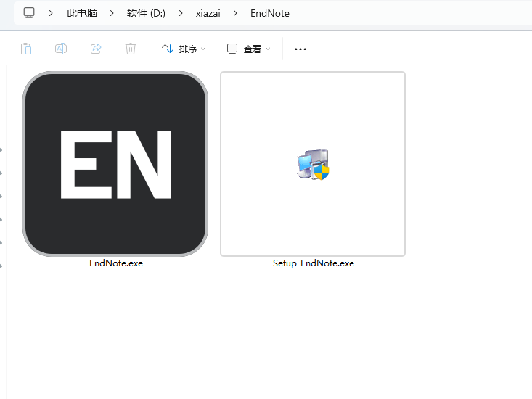Expand chevron after the monitor icon

(x=51, y=13)
